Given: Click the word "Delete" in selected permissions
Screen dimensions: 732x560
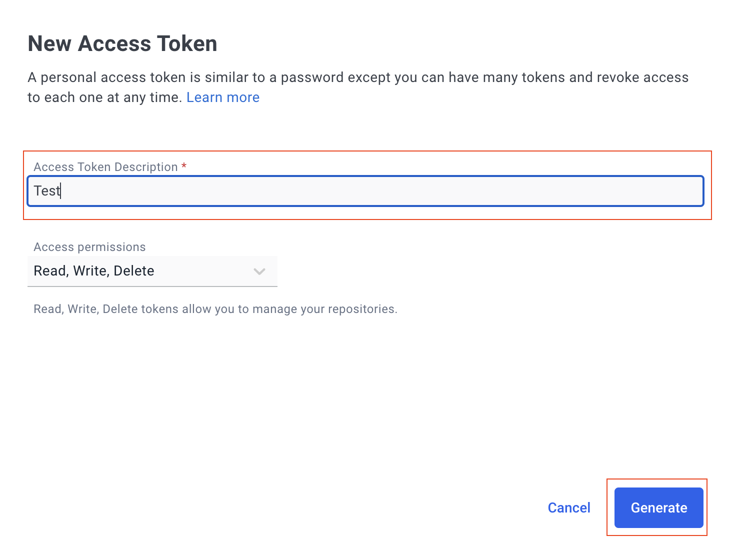Looking at the screenshot, I should pyautogui.click(x=134, y=271).
